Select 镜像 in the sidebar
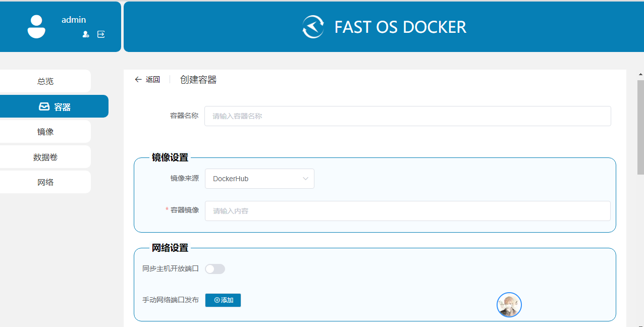644x327 pixels. [x=45, y=131]
